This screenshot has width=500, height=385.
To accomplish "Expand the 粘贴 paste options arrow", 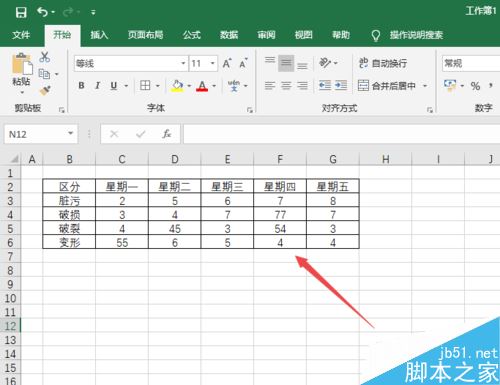I will [x=22, y=92].
